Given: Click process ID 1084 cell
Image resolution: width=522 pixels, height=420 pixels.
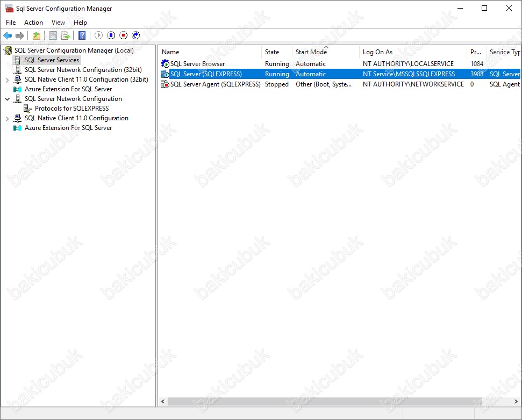Looking at the screenshot, I should tap(477, 63).
